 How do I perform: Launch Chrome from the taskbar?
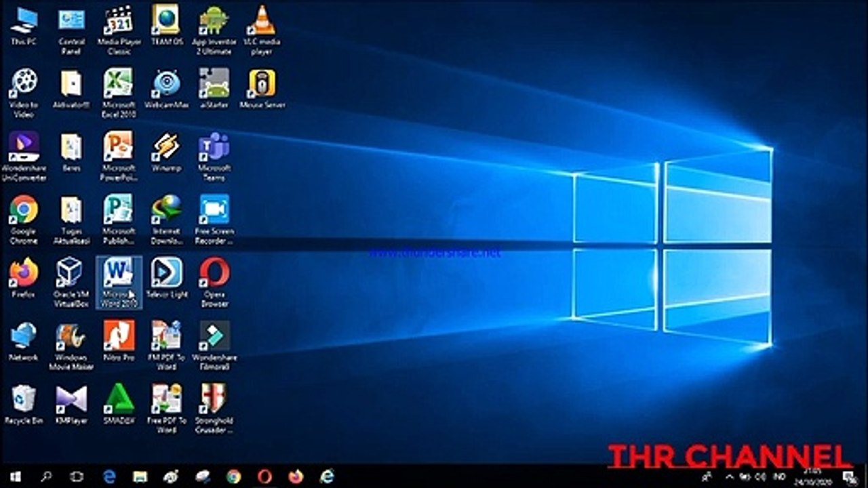click(234, 476)
